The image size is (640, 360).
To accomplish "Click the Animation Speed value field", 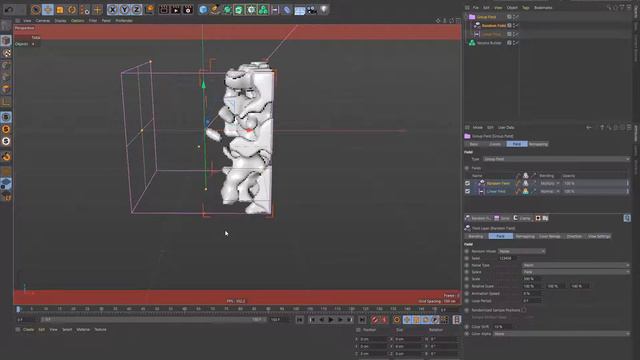I will 532,293.
